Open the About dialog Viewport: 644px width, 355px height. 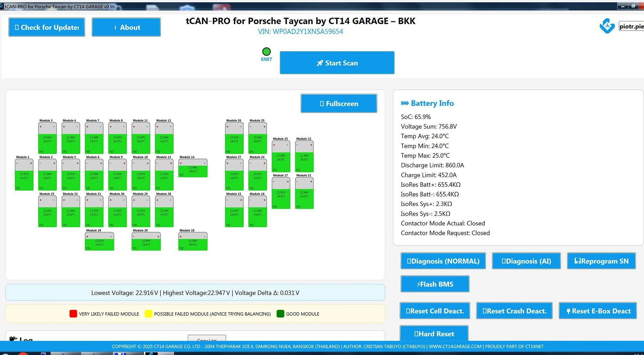tap(126, 27)
